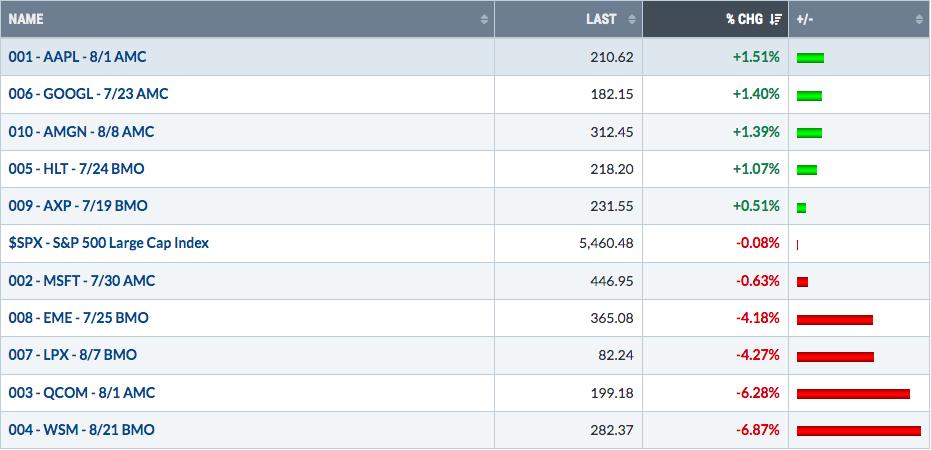Click the QCOM -6.28% change cell

pyautogui.click(x=715, y=393)
